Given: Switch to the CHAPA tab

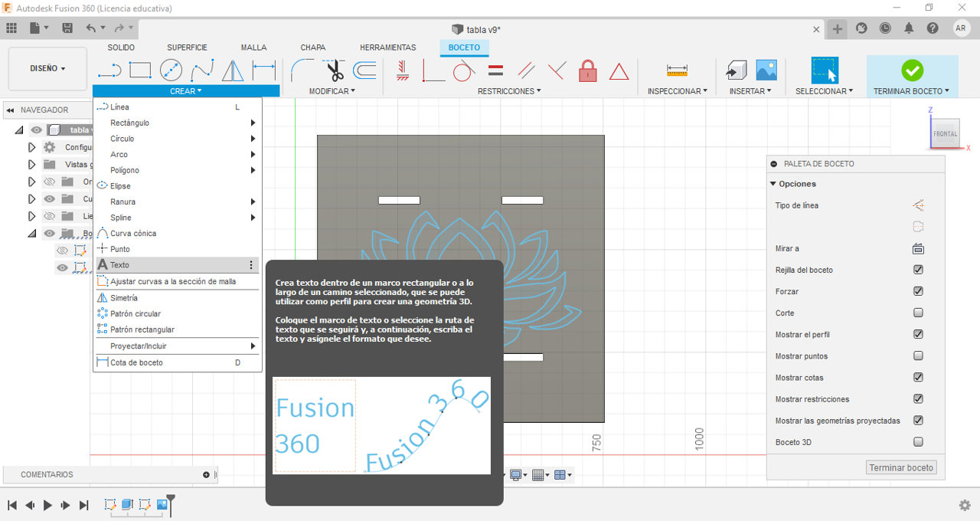Looking at the screenshot, I should tap(313, 48).
